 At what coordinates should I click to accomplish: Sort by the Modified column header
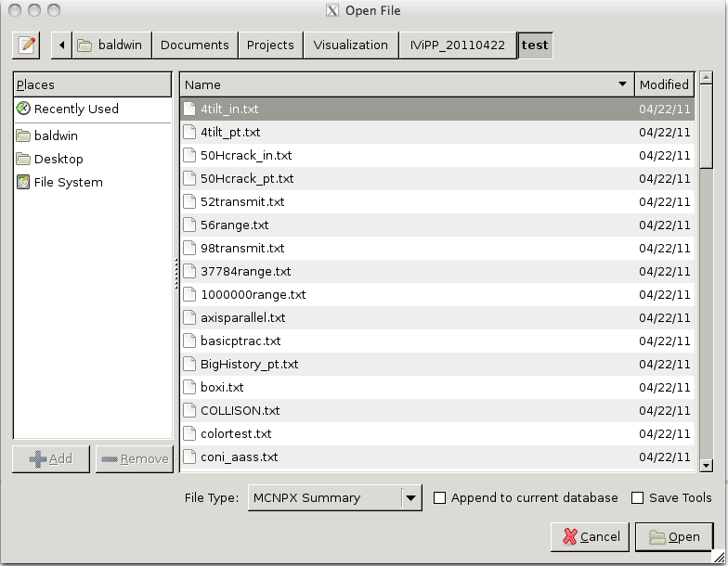click(665, 84)
